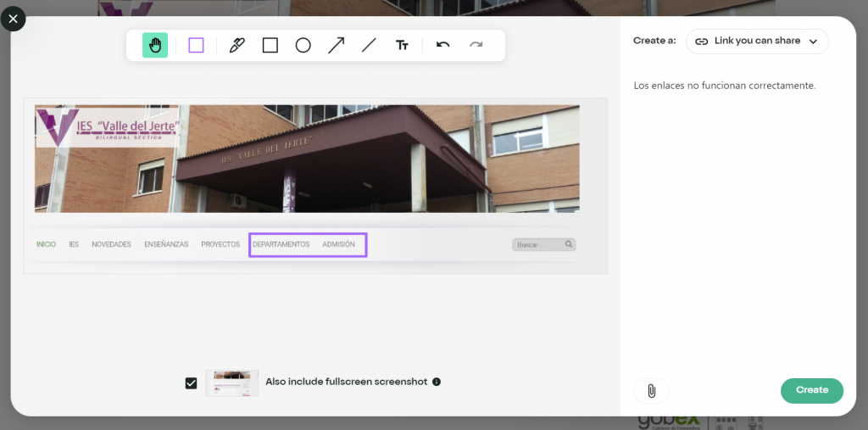
Task: Pick the straight line tool
Action: [x=369, y=45]
